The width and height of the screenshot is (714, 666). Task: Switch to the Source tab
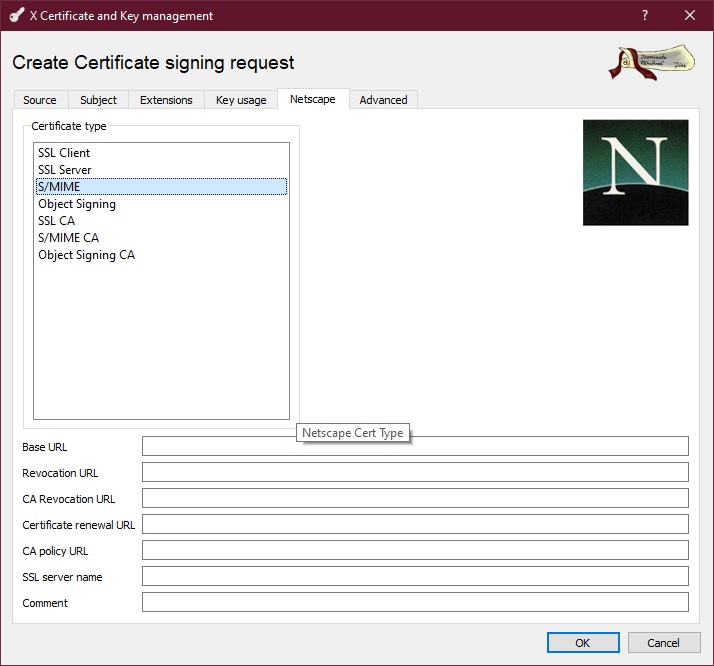pos(40,100)
